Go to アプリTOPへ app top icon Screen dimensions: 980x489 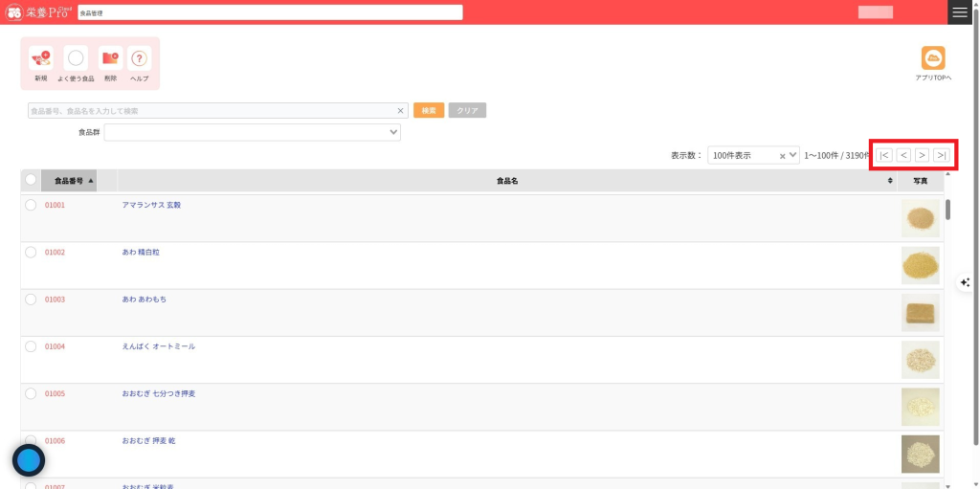click(x=932, y=58)
